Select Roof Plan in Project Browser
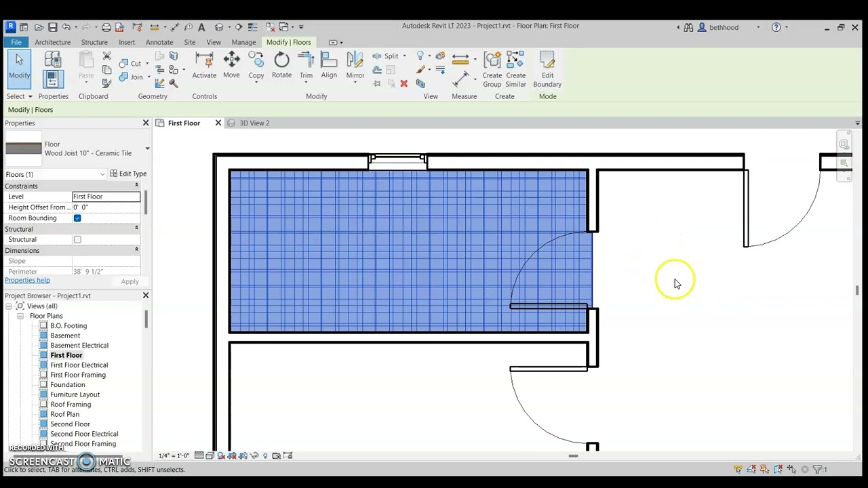 coord(64,414)
